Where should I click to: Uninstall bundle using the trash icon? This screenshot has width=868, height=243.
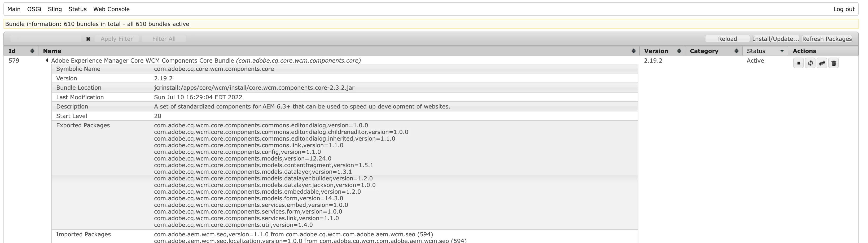pyautogui.click(x=834, y=63)
